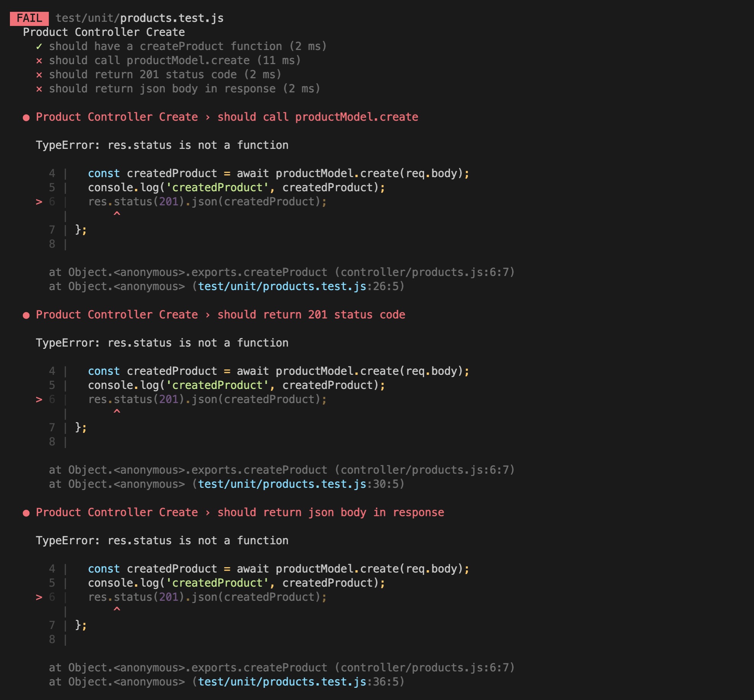The width and height of the screenshot is (754, 700).
Task: Click the first 'TypeError: res.status is not a function' message
Action: 162,145
